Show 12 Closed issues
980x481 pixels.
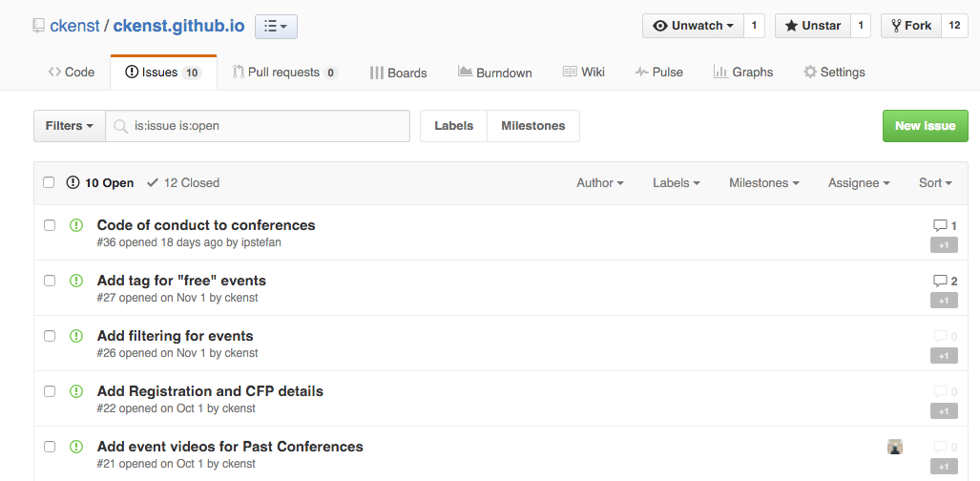click(x=183, y=182)
